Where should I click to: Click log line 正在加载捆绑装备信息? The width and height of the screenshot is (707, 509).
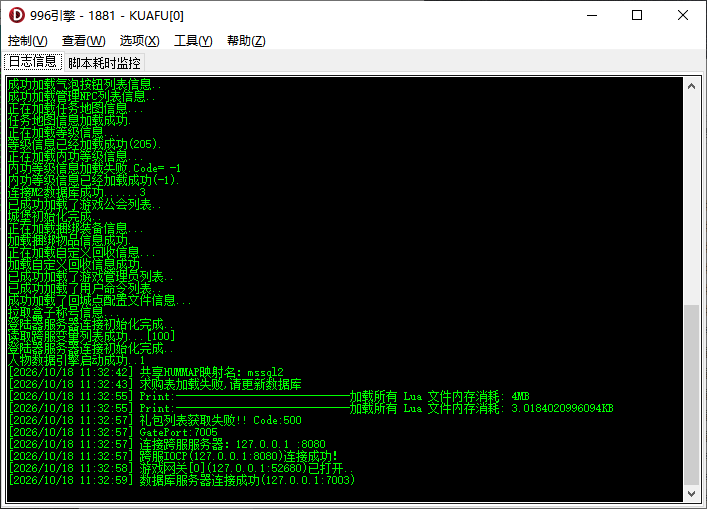[76, 228]
